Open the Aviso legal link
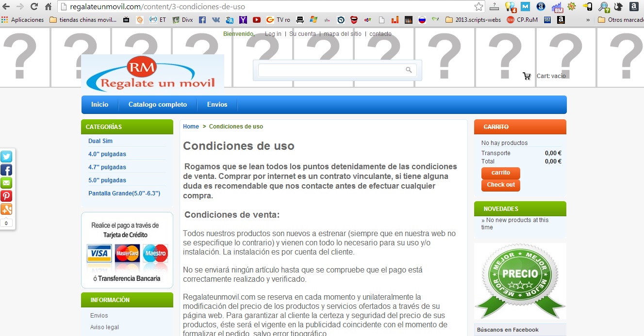Viewport: 644px width, 336px height. coord(104,327)
